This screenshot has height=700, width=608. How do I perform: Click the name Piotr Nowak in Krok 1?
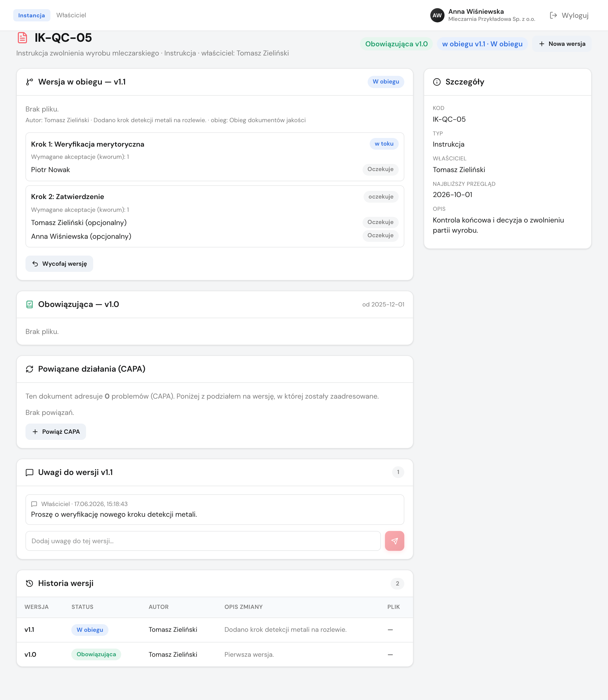[x=51, y=170]
